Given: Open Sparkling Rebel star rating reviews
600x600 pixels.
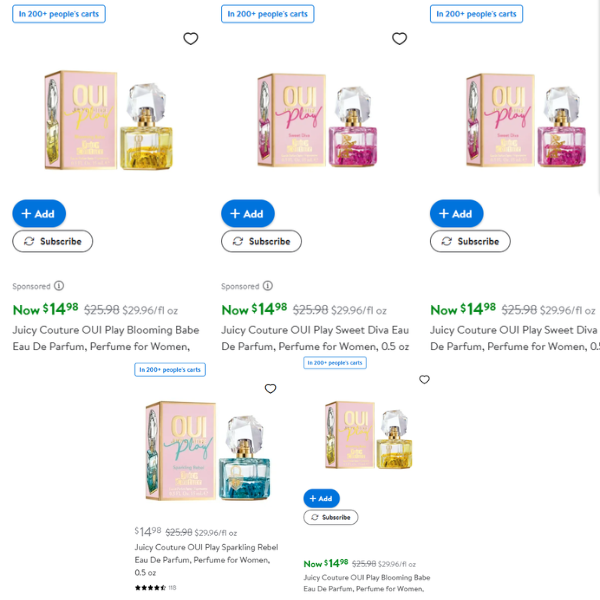Looking at the screenshot, I should click(155, 588).
